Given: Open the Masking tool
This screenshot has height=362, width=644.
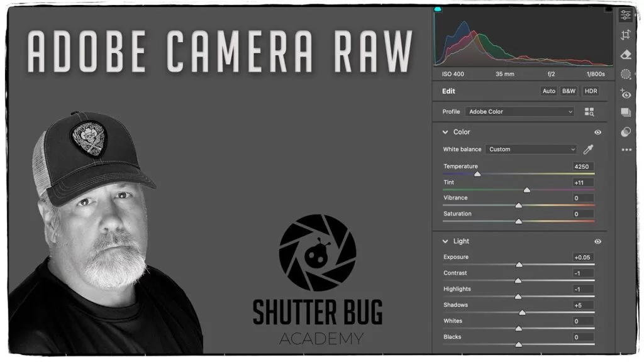Looking at the screenshot, I should coord(626,74).
